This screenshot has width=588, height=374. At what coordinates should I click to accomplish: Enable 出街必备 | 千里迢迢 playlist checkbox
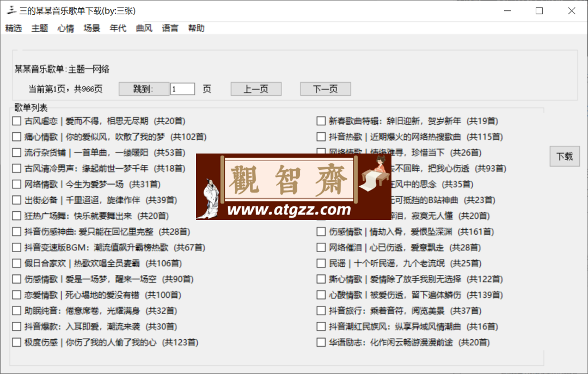coord(16,200)
